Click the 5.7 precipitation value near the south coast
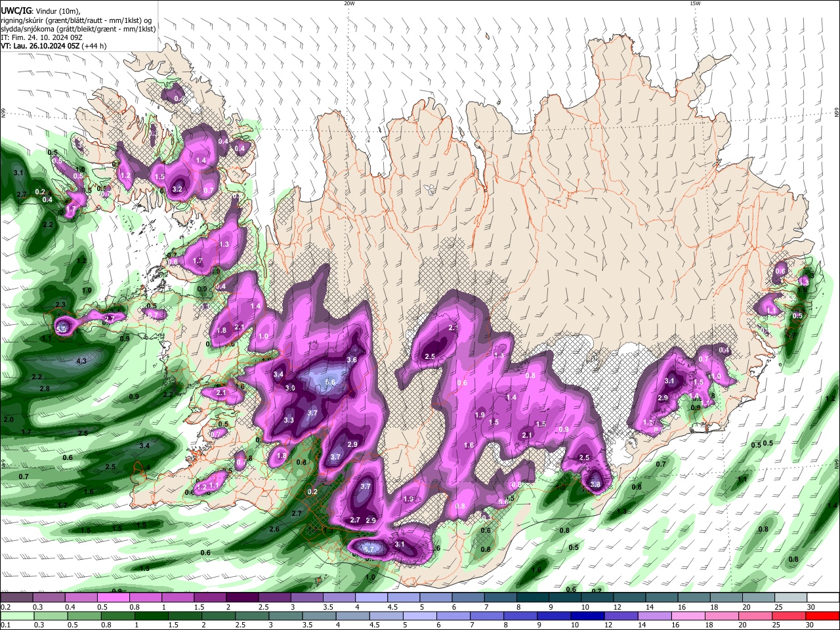Screen dimensions: 840x630 point(368,549)
